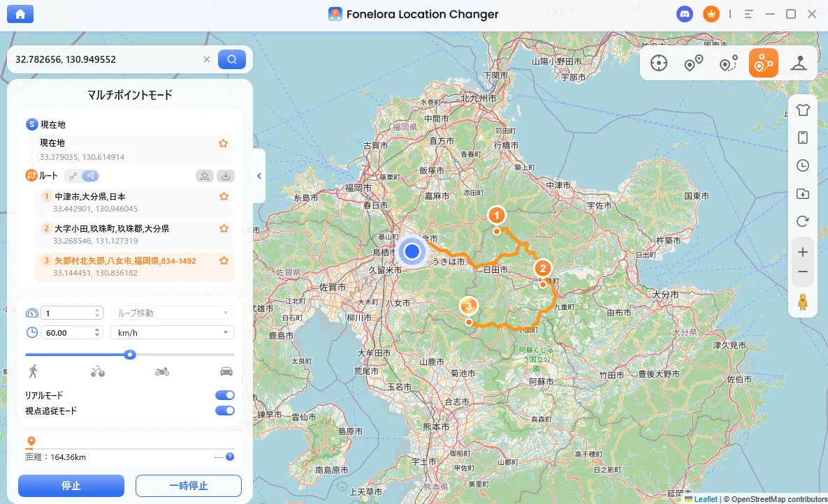Open the home screen icon

20,14
